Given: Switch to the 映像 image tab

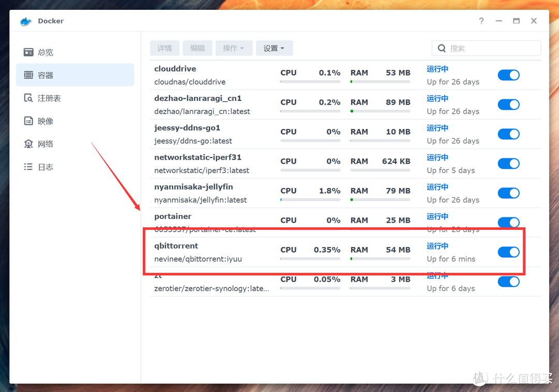Looking at the screenshot, I should pos(75,121).
